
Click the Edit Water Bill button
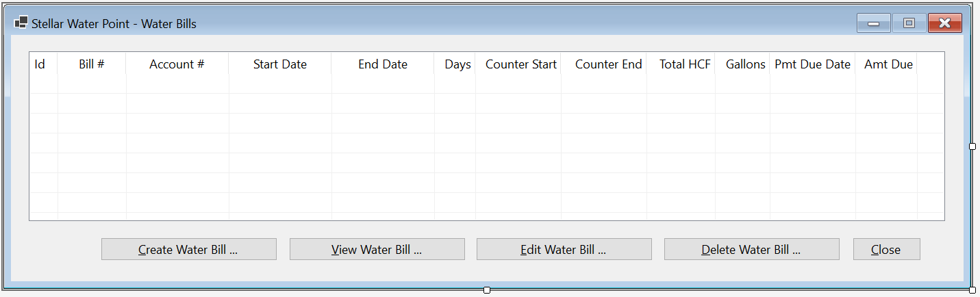coord(564,249)
